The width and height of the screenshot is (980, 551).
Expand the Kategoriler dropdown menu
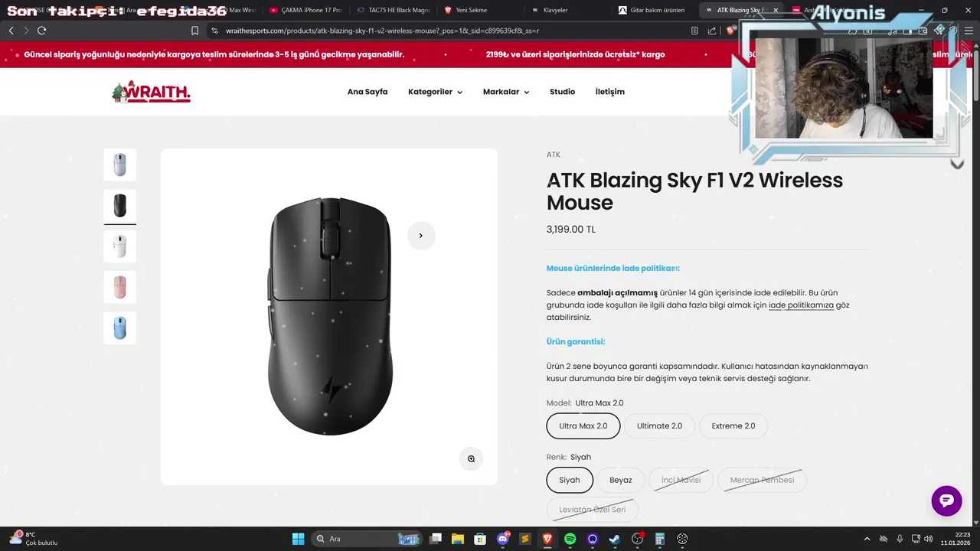point(435,92)
